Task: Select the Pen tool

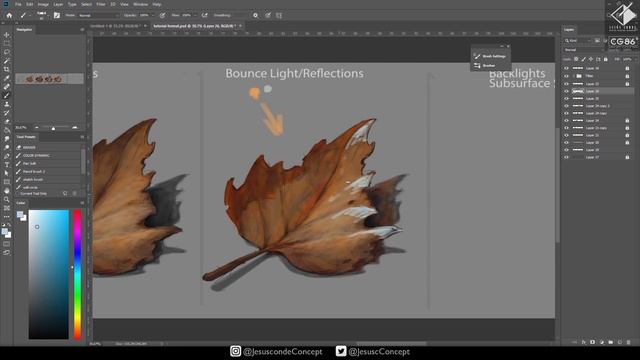Action: pos(7,156)
